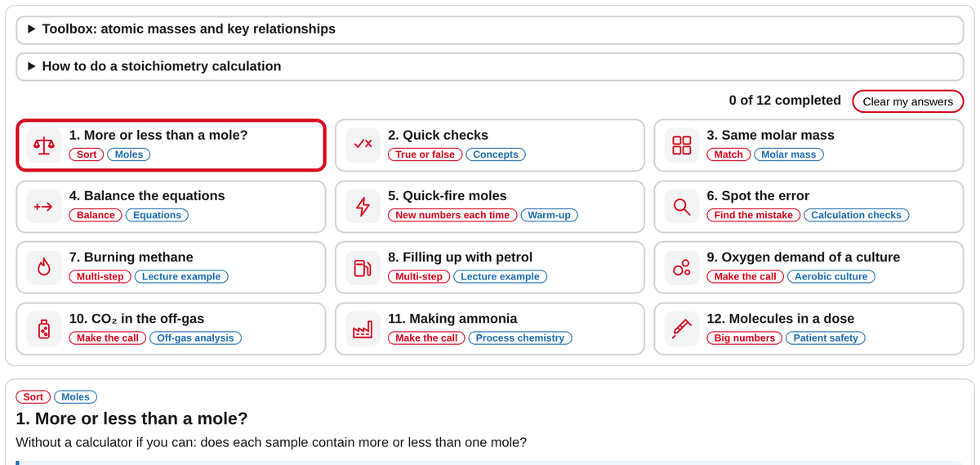
Task: Click the tick-cross icon on Quick checks card
Action: pyautogui.click(x=363, y=145)
